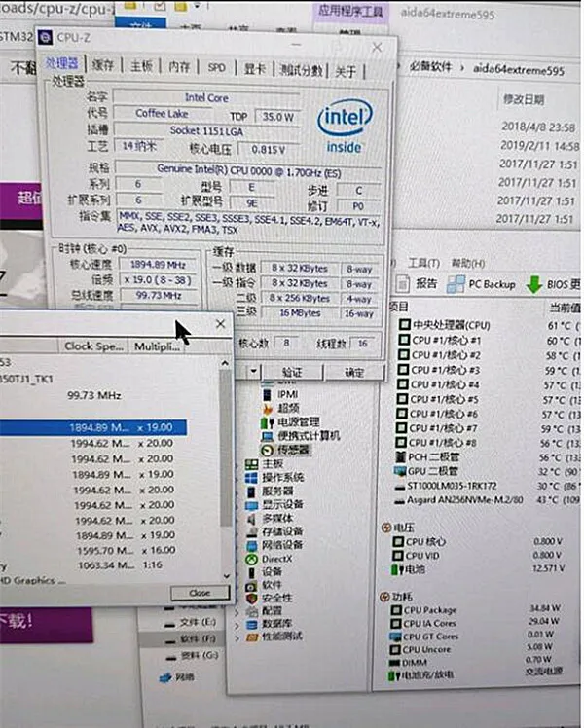Image resolution: width=584 pixels, height=728 pixels.
Task: Open the 软件 (F:) drive in Explorer
Action: (198, 638)
